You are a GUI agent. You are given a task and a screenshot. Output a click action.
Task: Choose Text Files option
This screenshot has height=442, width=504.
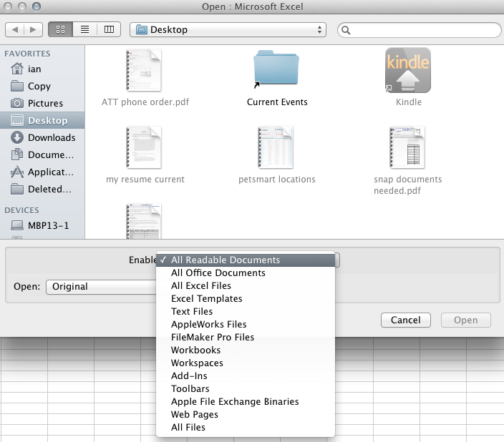(x=246, y=311)
